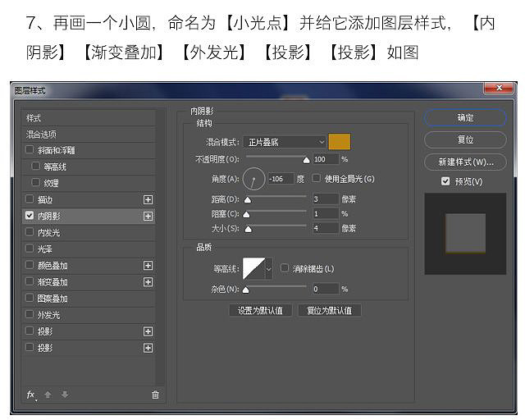
Task: Click the 角度 value field showing -106
Action: pyautogui.click(x=281, y=179)
